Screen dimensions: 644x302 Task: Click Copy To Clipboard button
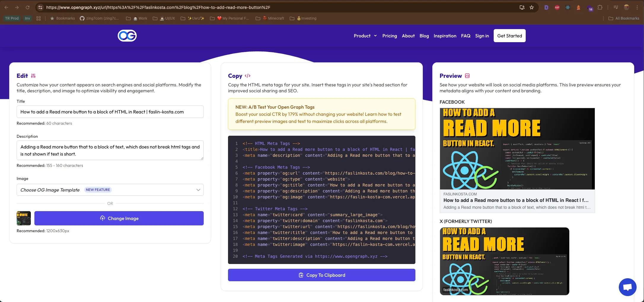(321, 275)
